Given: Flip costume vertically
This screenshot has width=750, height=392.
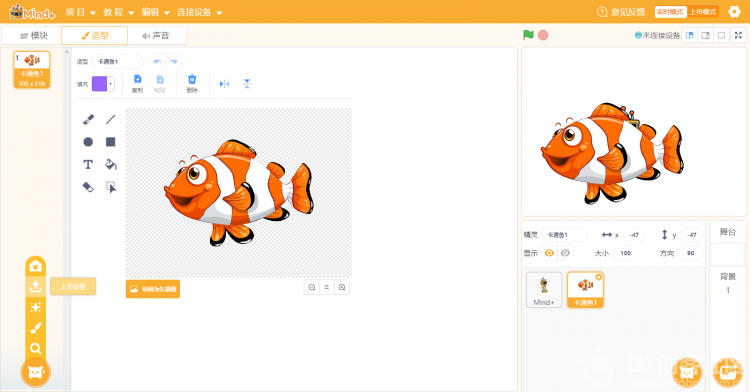Looking at the screenshot, I should click(x=247, y=84).
